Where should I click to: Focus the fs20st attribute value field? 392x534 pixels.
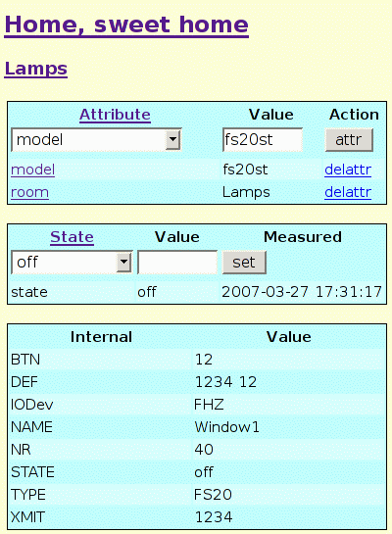click(x=263, y=140)
